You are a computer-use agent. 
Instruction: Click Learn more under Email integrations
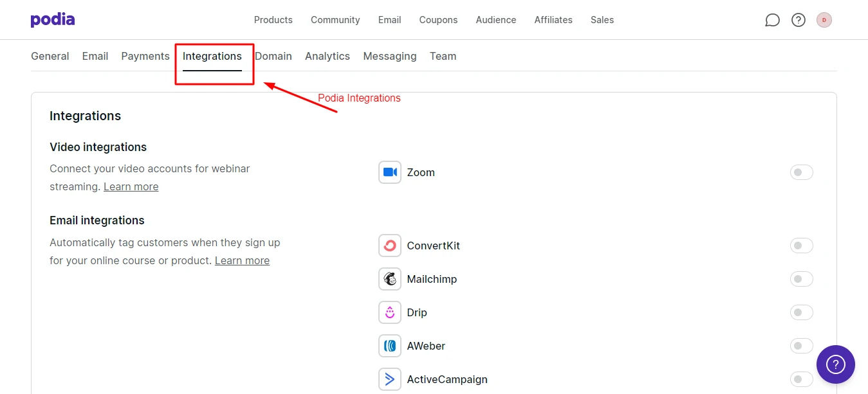[243, 260]
